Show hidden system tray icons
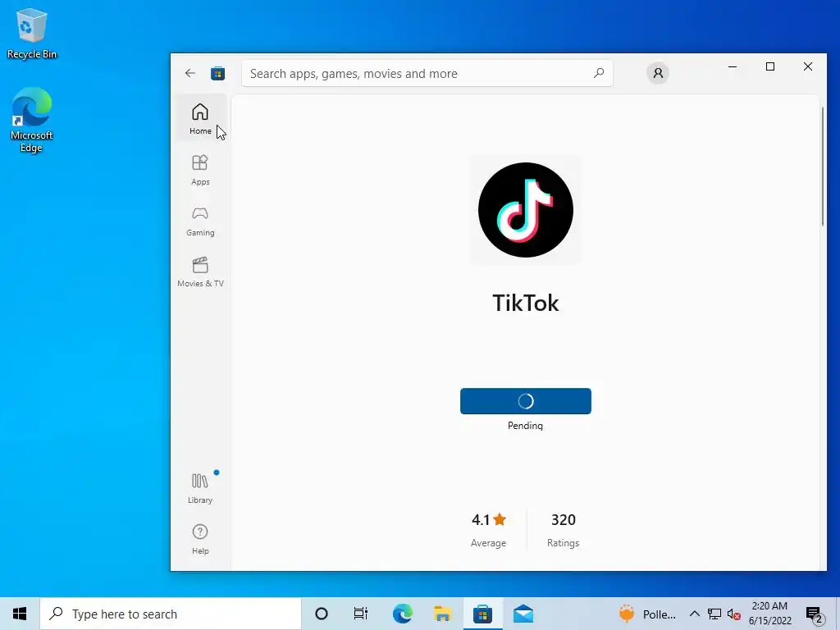The image size is (840, 630). [x=694, y=614]
